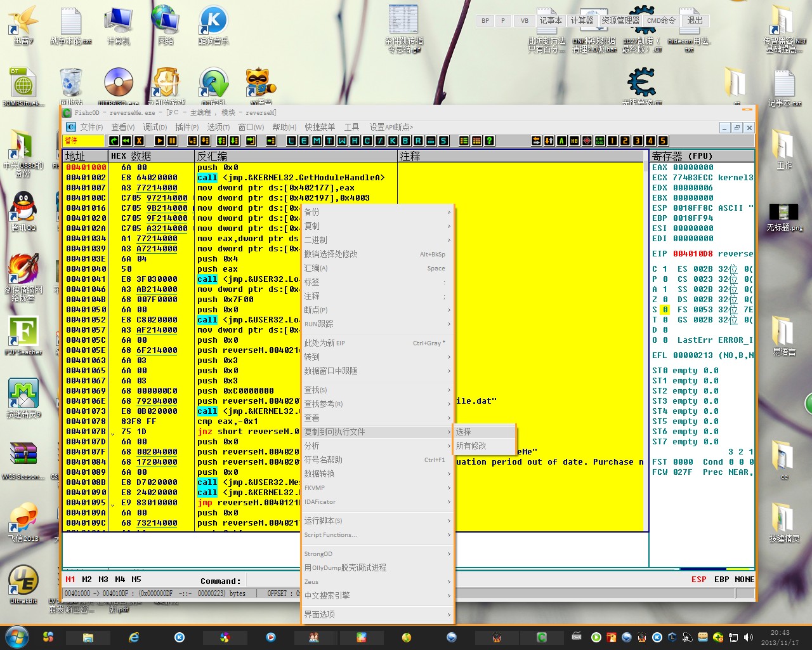Expand the 中文搜索引擎 submenu

click(x=377, y=595)
